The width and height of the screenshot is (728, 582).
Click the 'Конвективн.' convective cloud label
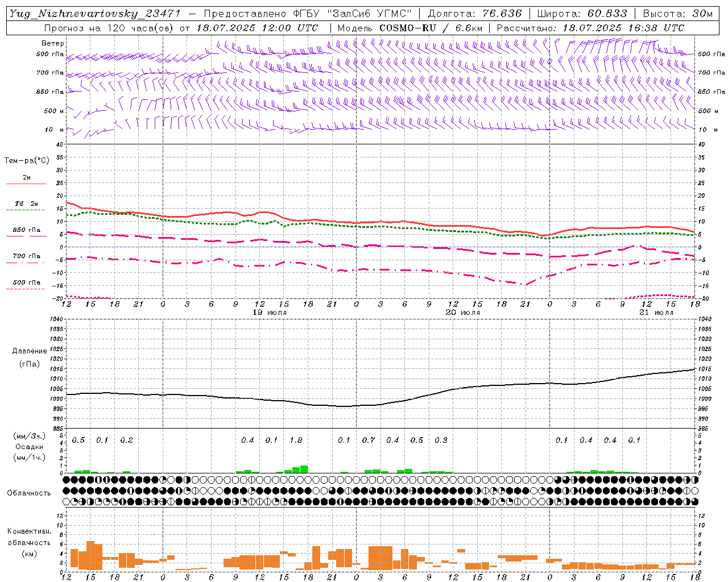(29, 531)
